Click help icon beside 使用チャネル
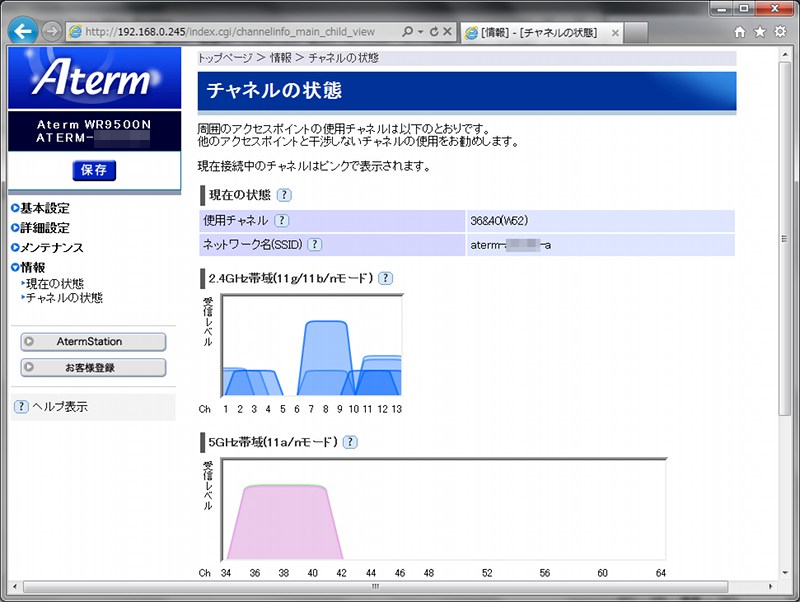 (281, 220)
